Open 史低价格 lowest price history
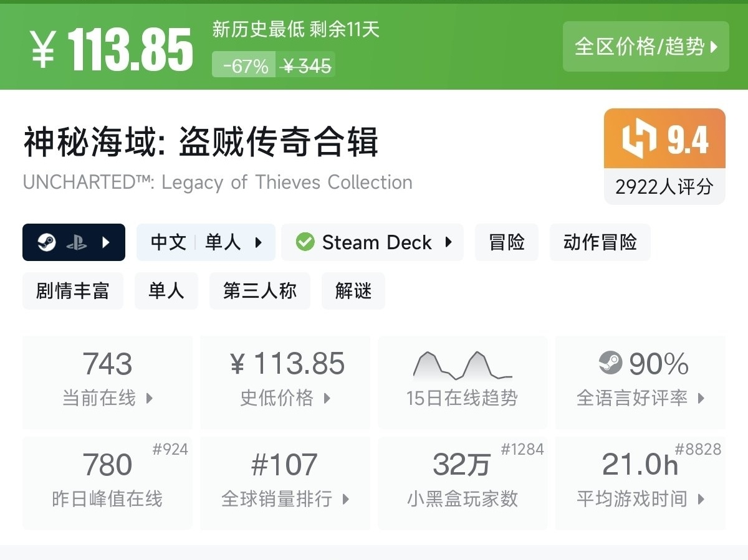The image size is (748, 560). [285, 382]
